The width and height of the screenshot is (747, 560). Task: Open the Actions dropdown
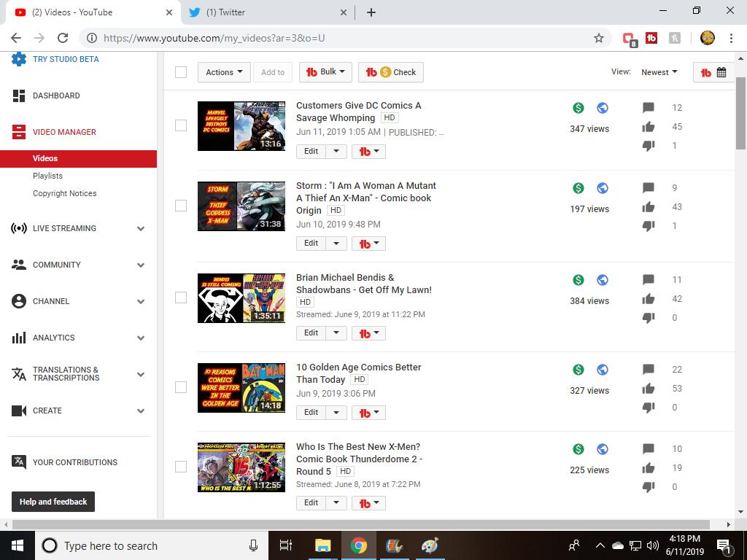coord(224,72)
